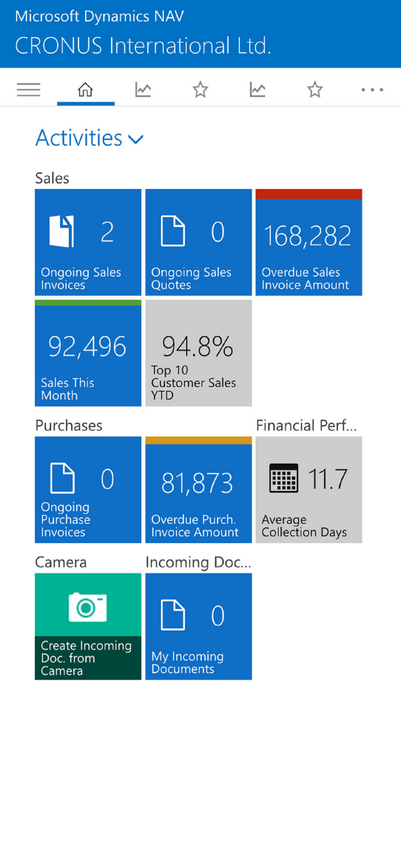Screen dimensions: 401x868
Task: Click the Financial Perf... section heading
Action: (x=306, y=425)
